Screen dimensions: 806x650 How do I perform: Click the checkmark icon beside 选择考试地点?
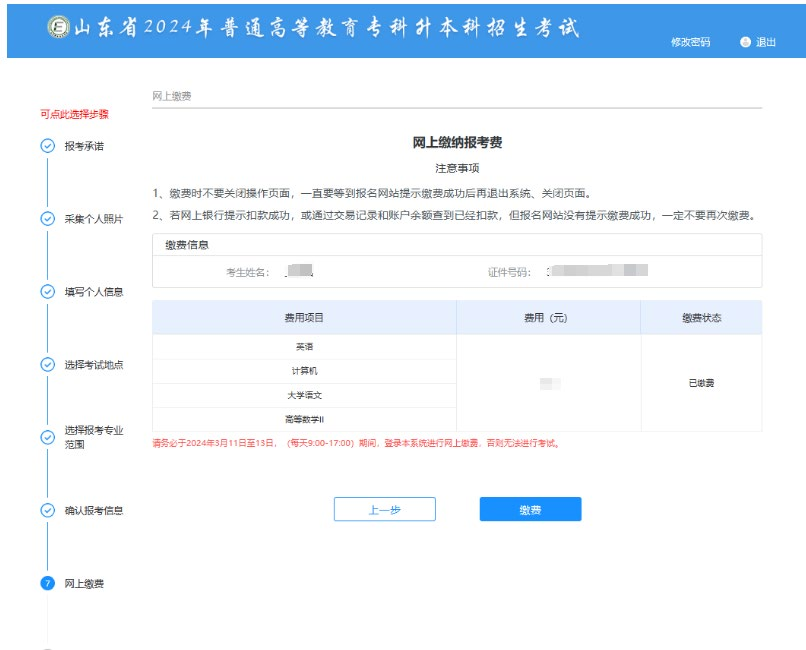tap(47, 365)
